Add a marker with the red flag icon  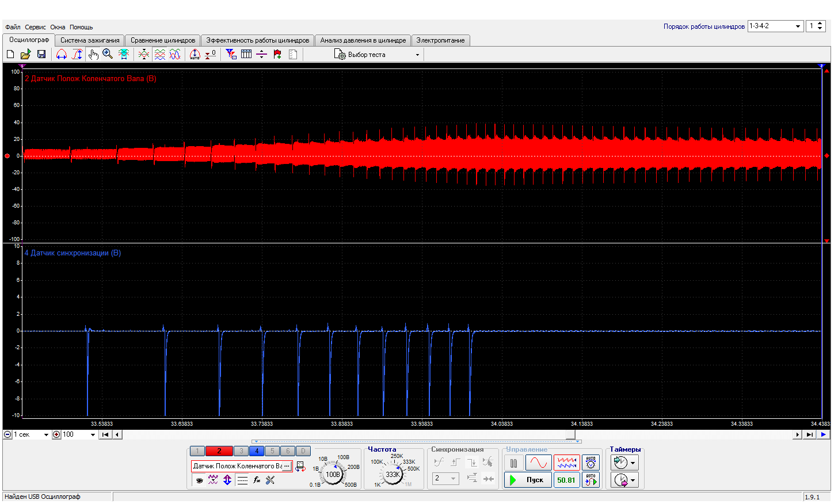pos(277,54)
